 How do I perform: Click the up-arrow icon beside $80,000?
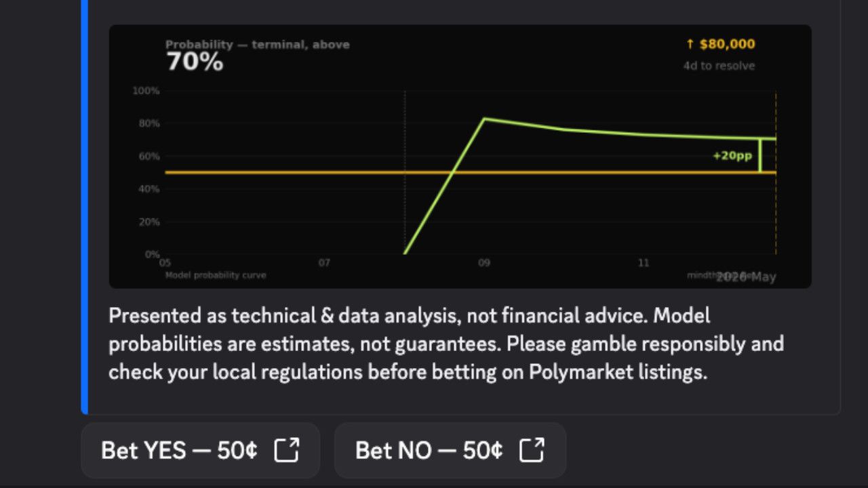(x=690, y=44)
